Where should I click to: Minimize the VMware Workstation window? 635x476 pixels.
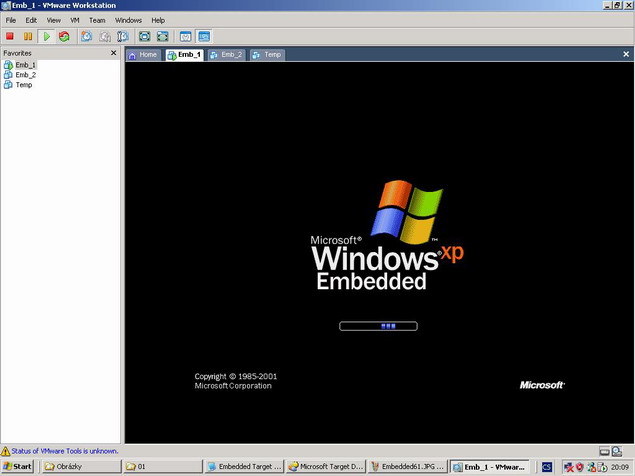(x=607, y=5)
